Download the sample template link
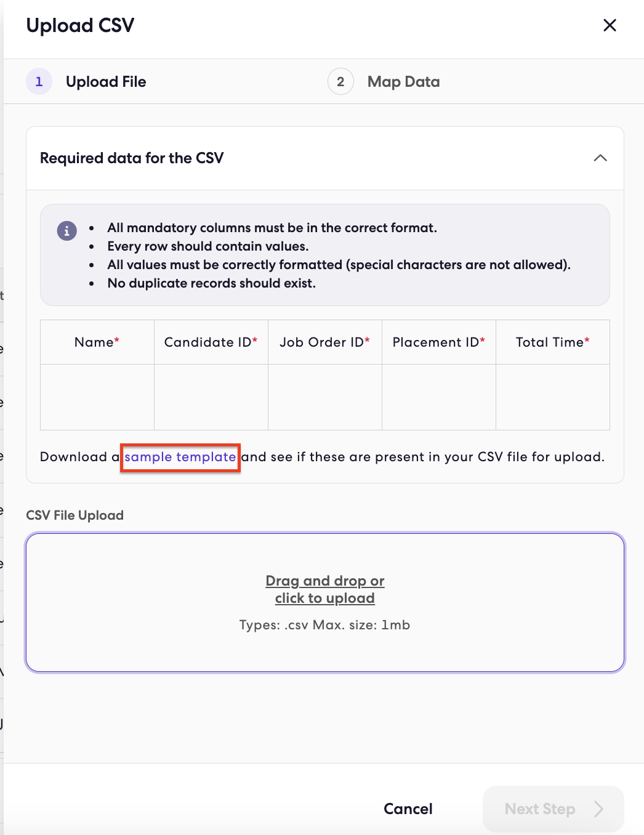The image size is (644, 835). [180, 457]
